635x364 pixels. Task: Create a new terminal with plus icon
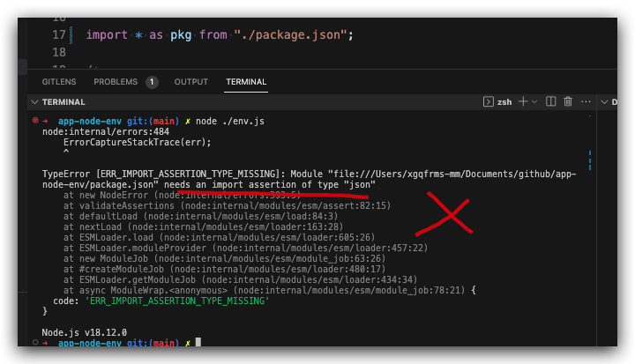click(523, 101)
